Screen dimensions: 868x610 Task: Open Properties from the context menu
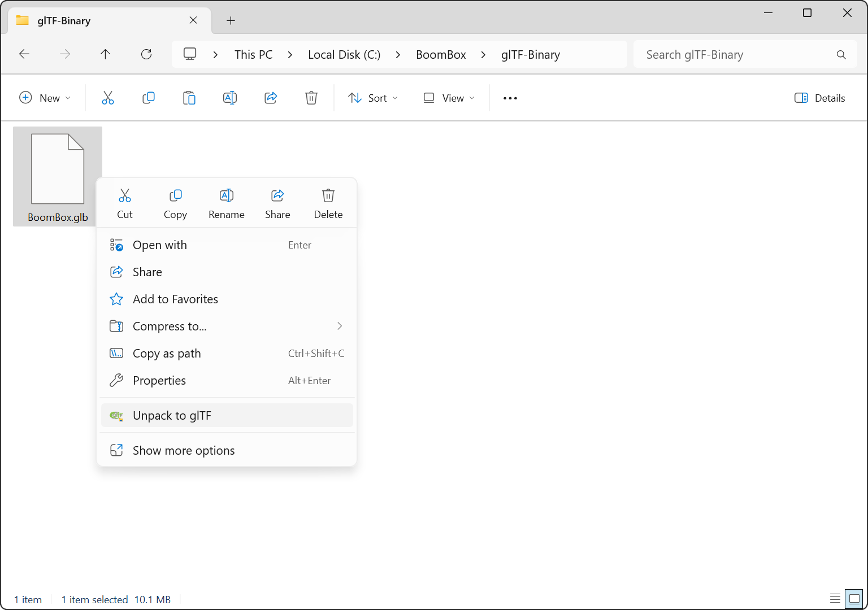(227, 381)
